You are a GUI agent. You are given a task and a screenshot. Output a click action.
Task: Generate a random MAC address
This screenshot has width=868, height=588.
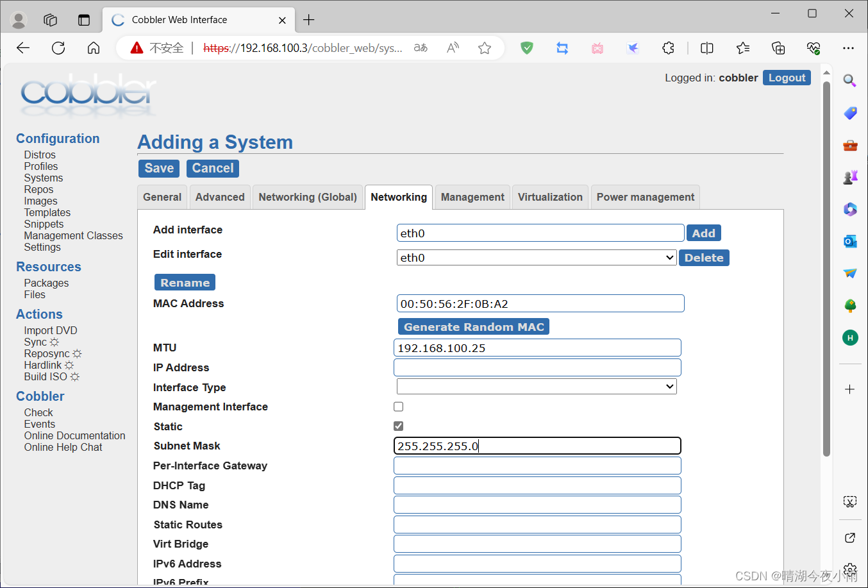[x=474, y=327]
